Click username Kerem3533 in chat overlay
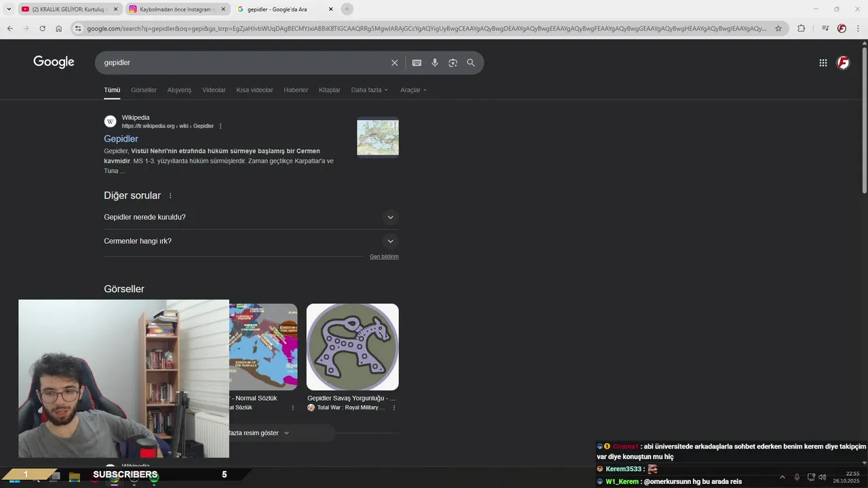 coord(623,469)
